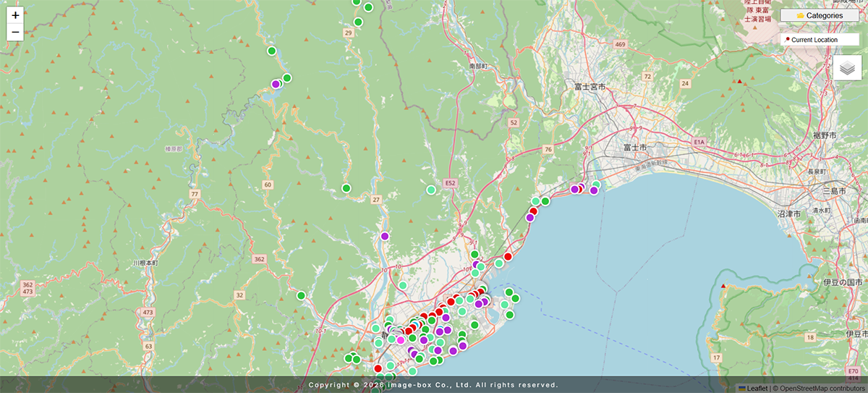Select the lone purple marker below route 27 label
The width and height of the screenshot is (868, 393).
(385, 236)
